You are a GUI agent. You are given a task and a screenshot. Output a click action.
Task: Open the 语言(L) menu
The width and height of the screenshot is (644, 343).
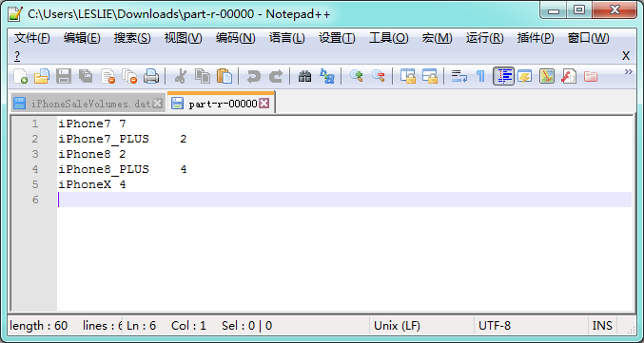tap(286, 39)
